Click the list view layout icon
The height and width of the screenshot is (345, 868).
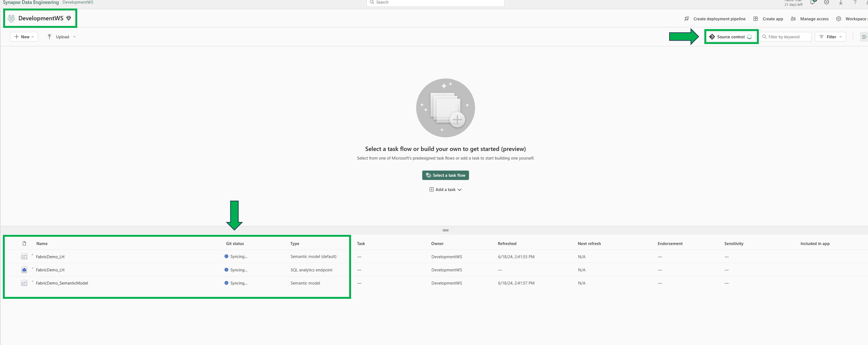864,37
